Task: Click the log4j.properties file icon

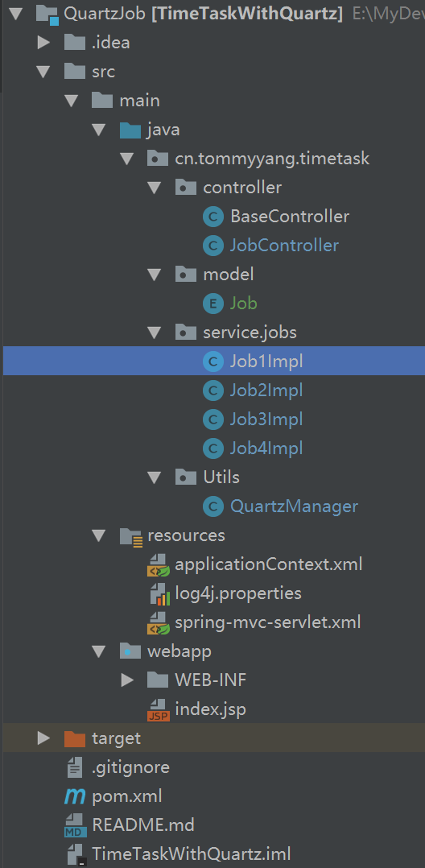Action: pos(159,594)
